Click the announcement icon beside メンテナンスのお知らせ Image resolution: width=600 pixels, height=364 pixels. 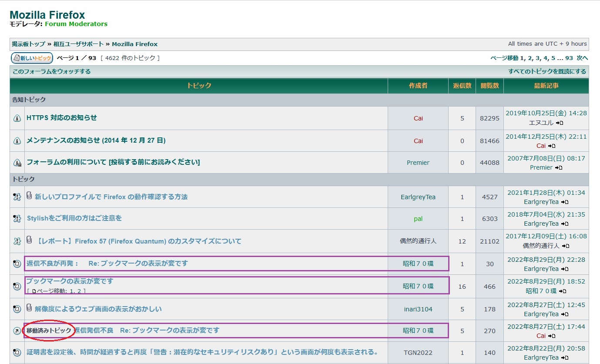pos(17,141)
